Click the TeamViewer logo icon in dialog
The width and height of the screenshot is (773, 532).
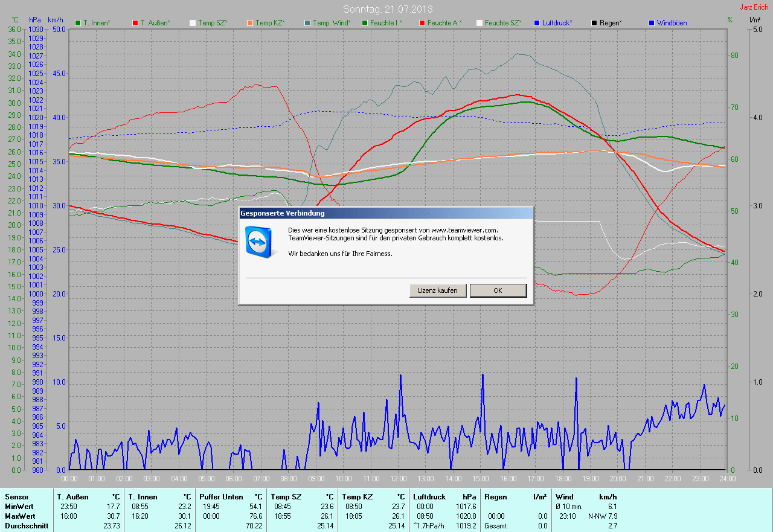pos(258,241)
